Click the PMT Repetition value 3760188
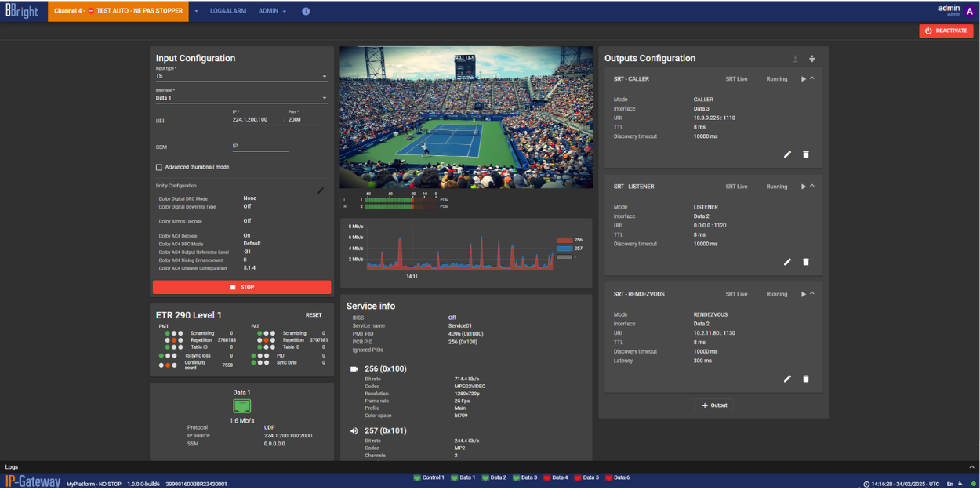This screenshot has width=980, height=490. (x=226, y=340)
